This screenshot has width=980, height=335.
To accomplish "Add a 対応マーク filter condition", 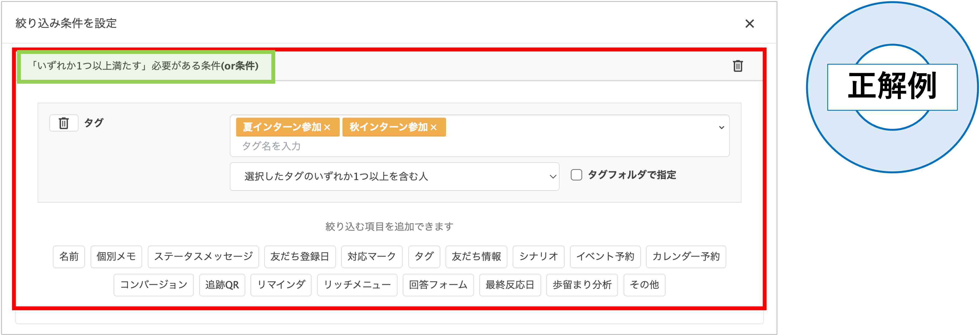I will pos(372,257).
